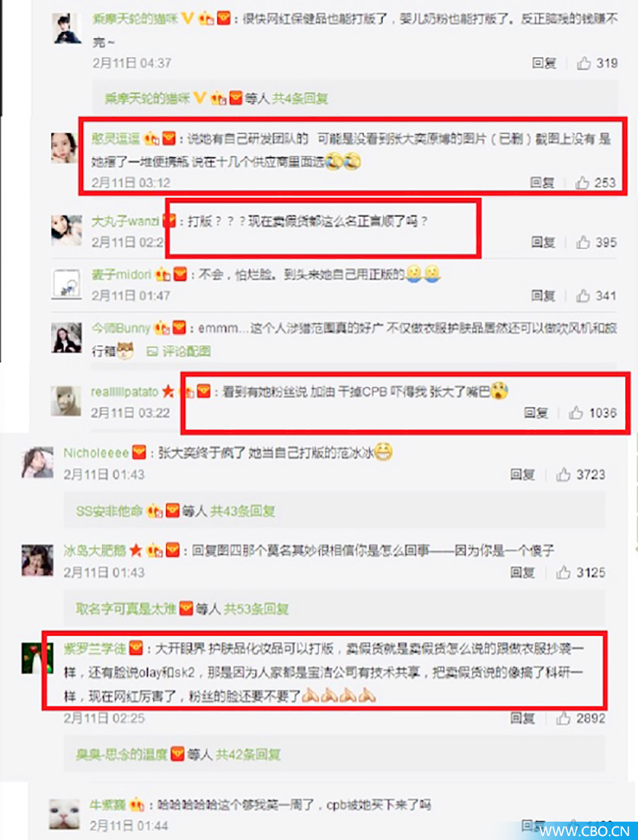Like 麦子midori's comment with 341 likes
This screenshot has height=840, width=638.
pos(583,296)
